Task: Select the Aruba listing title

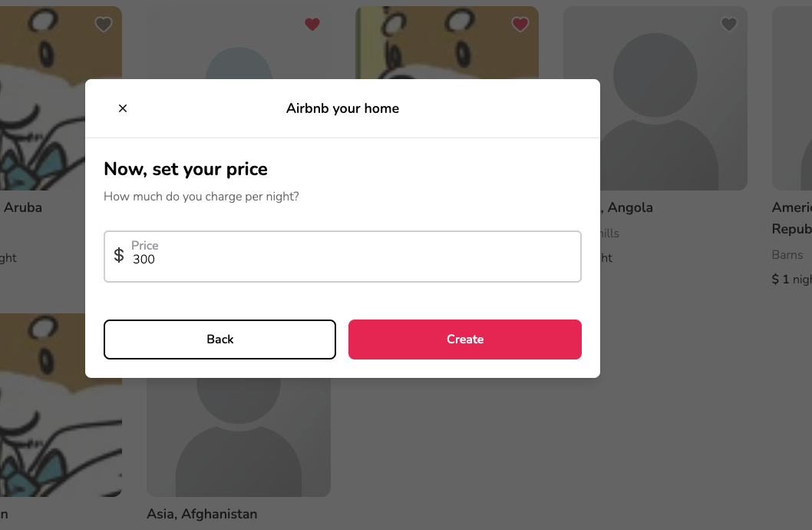Action: [23, 207]
